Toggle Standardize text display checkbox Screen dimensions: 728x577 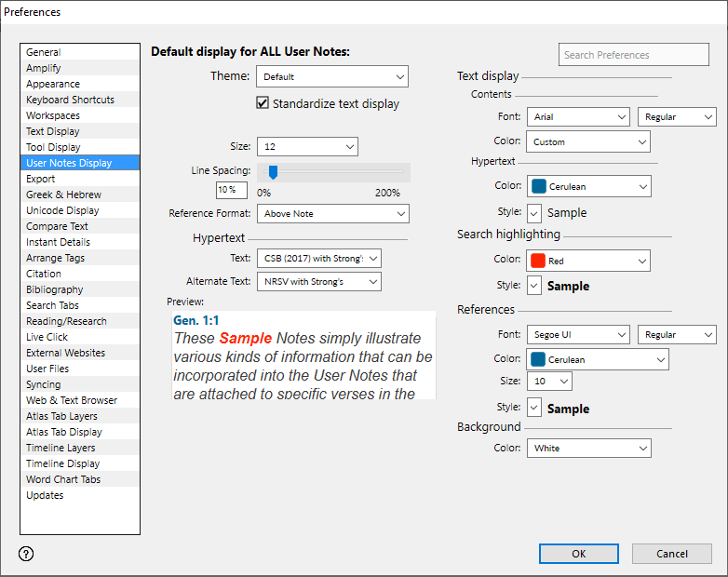click(x=263, y=103)
